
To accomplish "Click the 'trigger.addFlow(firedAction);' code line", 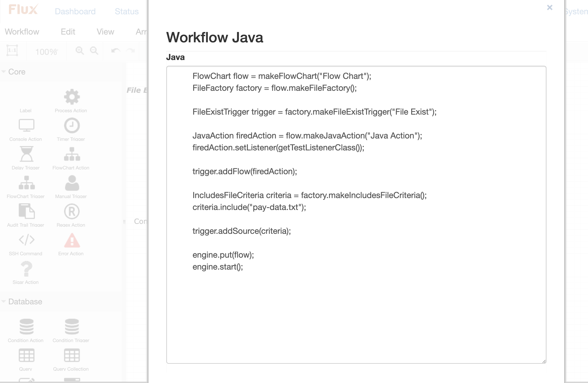I will tap(245, 171).
